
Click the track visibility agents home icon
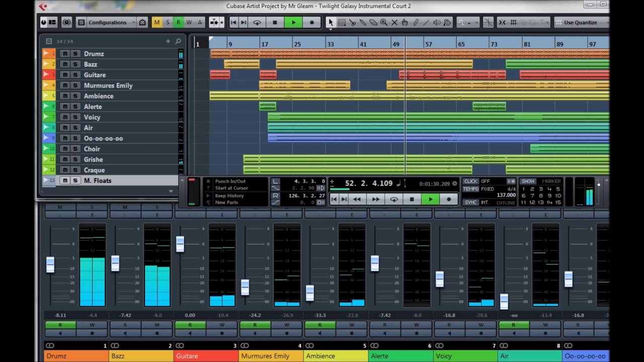point(142,22)
